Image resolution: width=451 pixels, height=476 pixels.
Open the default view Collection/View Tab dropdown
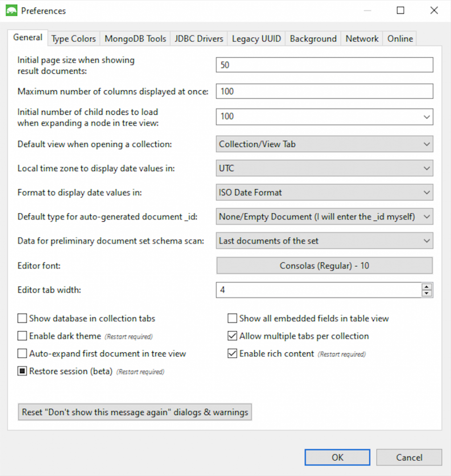coord(325,144)
